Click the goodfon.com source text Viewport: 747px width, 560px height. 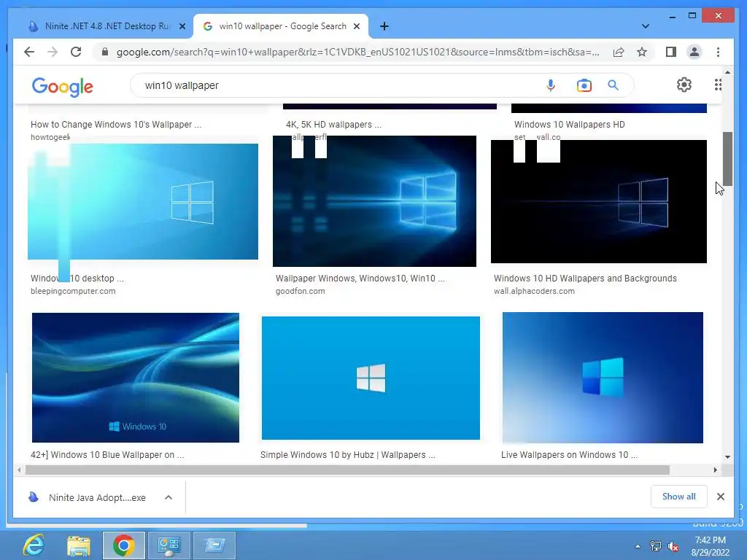coord(300,291)
